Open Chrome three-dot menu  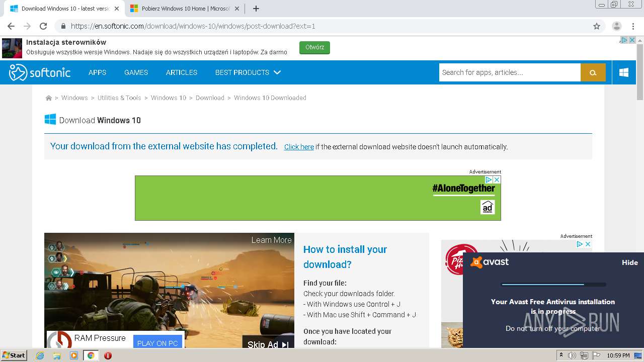632,26
